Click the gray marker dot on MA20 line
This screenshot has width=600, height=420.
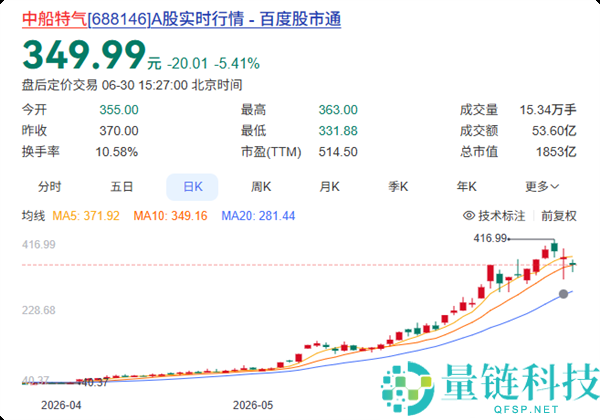(x=563, y=294)
